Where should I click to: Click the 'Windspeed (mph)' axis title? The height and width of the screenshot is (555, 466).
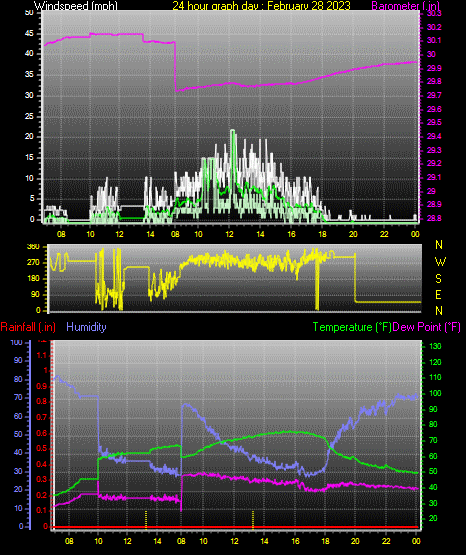(75, 6)
